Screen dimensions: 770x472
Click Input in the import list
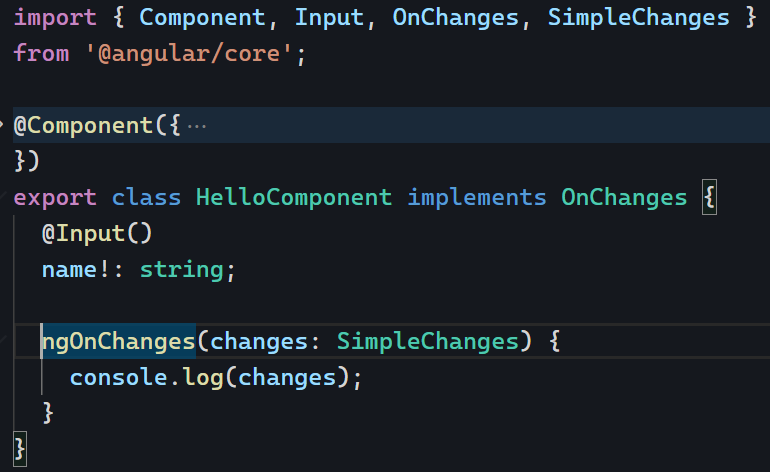330,18
